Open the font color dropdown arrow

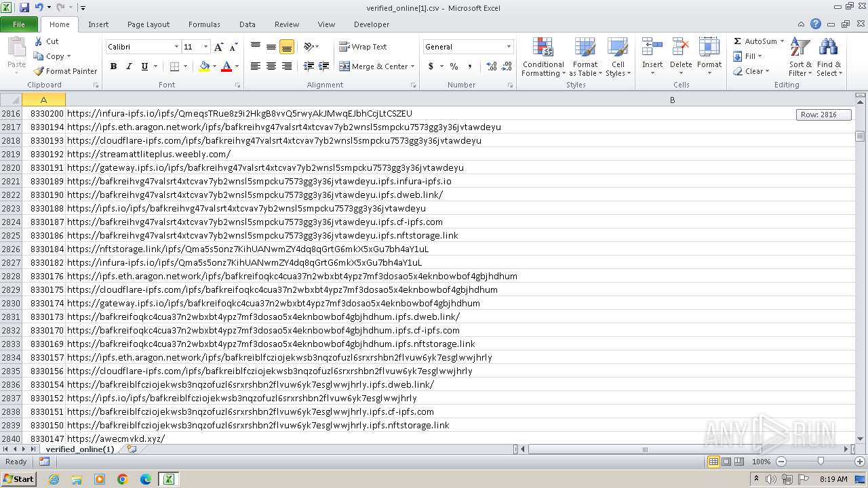[x=237, y=66]
